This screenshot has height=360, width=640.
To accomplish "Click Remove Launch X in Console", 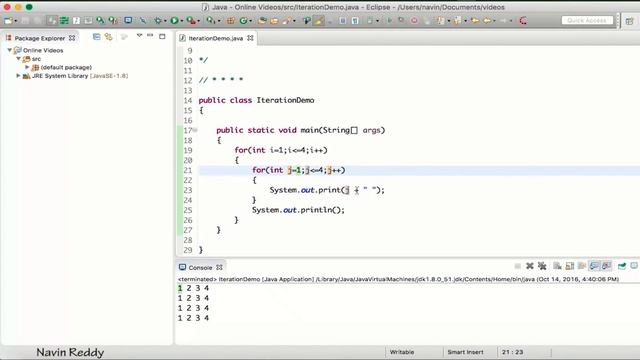I will [x=530, y=266].
